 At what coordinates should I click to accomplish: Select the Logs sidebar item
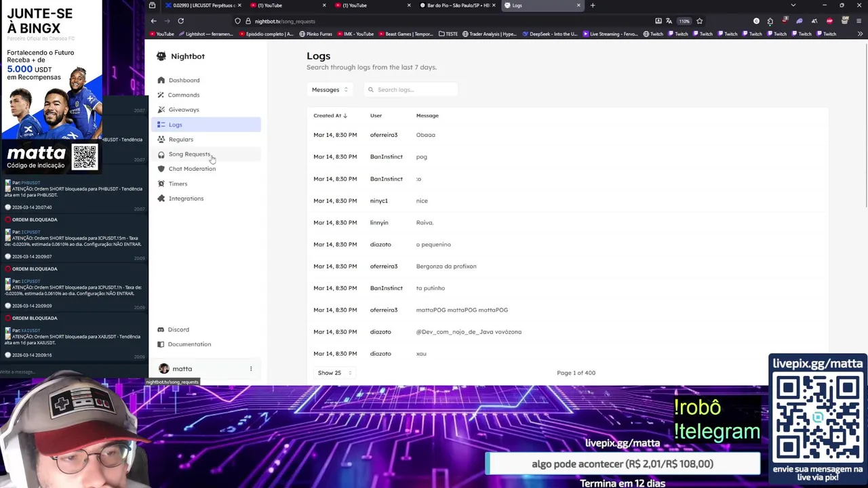[x=207, y=125]
